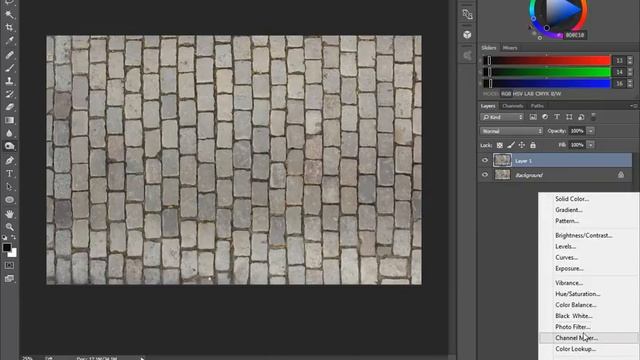Select the History Brush tool
The height and width of the screenshot is (360, 640).
pos(9,94)
